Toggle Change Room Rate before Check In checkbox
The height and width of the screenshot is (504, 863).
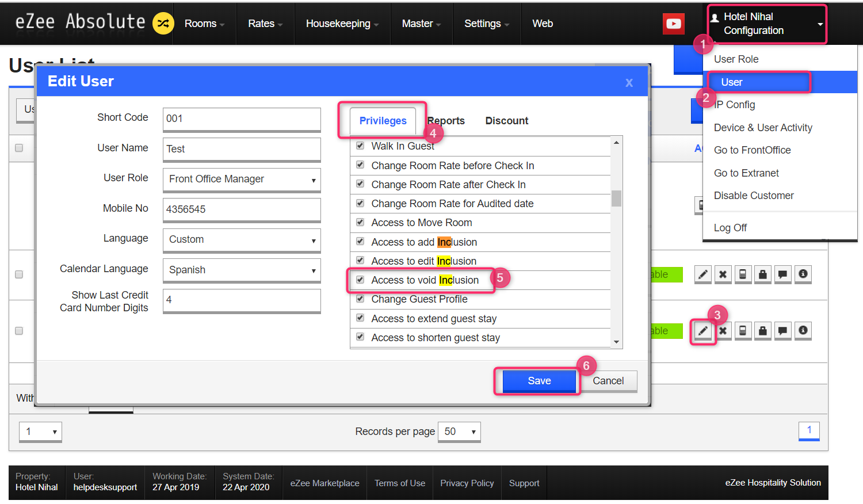point(360,165)
